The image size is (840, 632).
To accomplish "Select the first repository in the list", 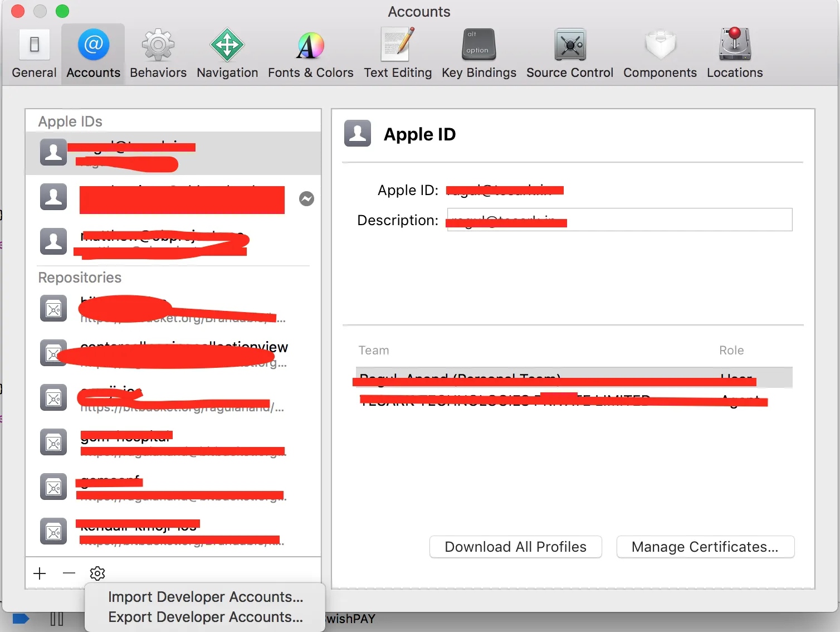I will (173, 309).
